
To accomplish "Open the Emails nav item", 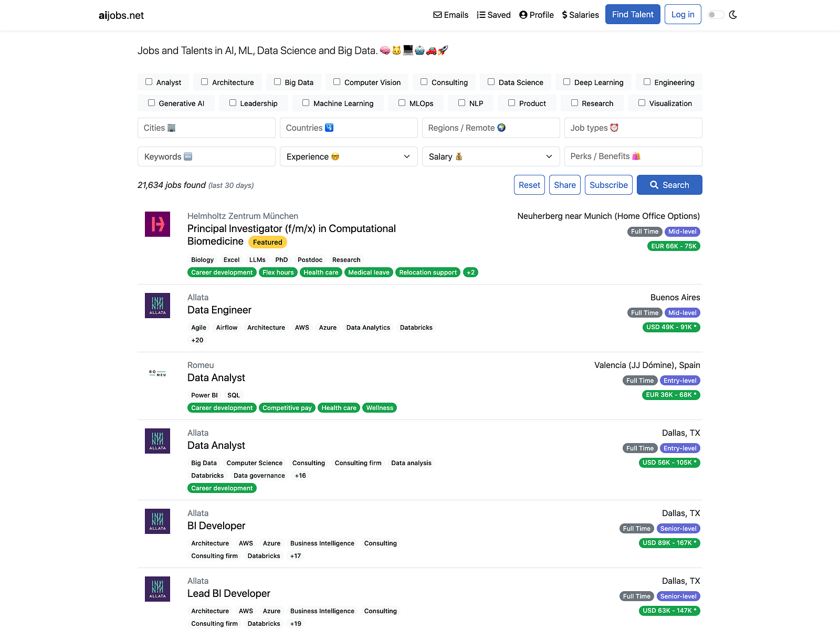I will pos(451,15).
